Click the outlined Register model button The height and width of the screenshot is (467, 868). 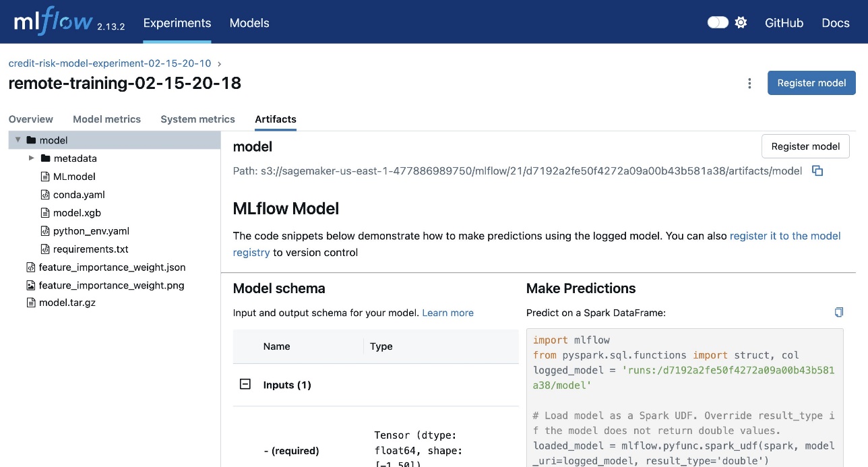pos(805,146)
